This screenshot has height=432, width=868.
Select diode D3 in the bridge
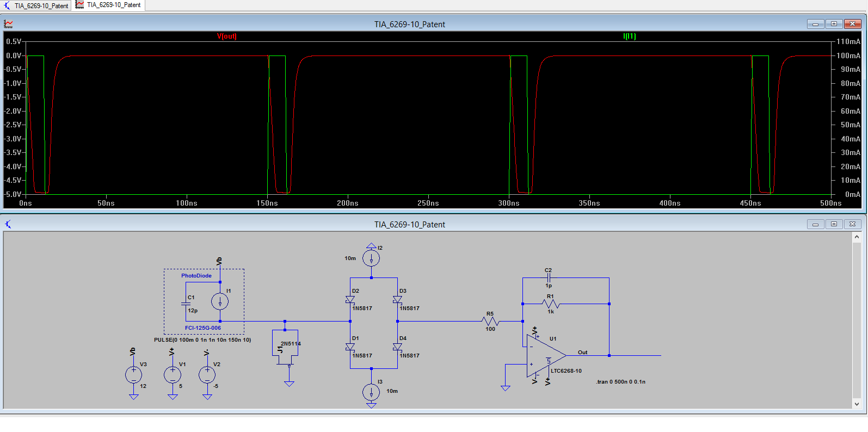tap(397, 300)
